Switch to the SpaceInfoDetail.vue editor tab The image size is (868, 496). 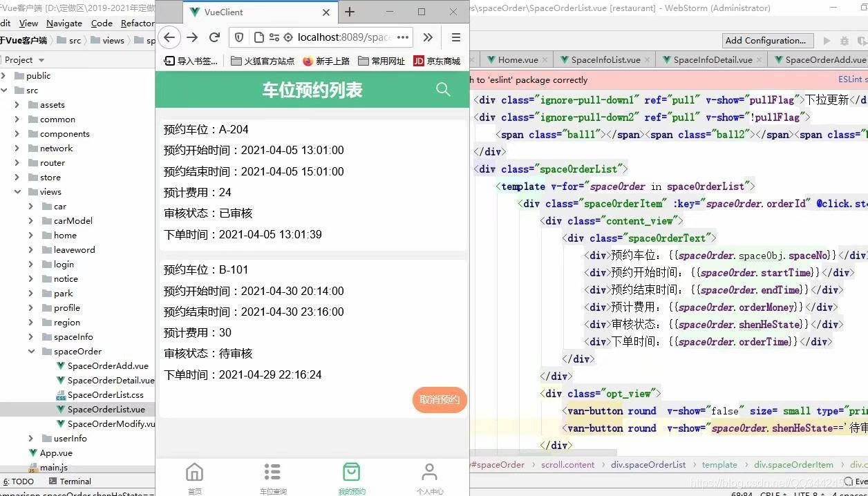coord(713,59)
